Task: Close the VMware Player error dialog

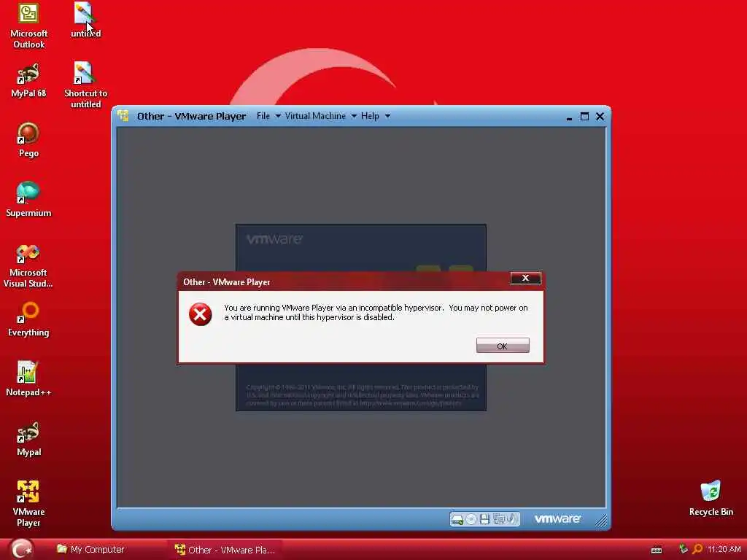Action: point(525,278)
